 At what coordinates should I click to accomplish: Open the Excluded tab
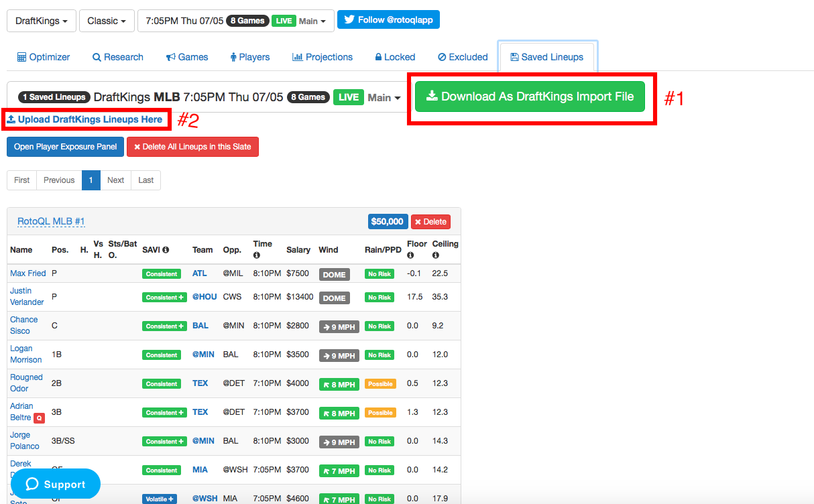click(463, 57)
